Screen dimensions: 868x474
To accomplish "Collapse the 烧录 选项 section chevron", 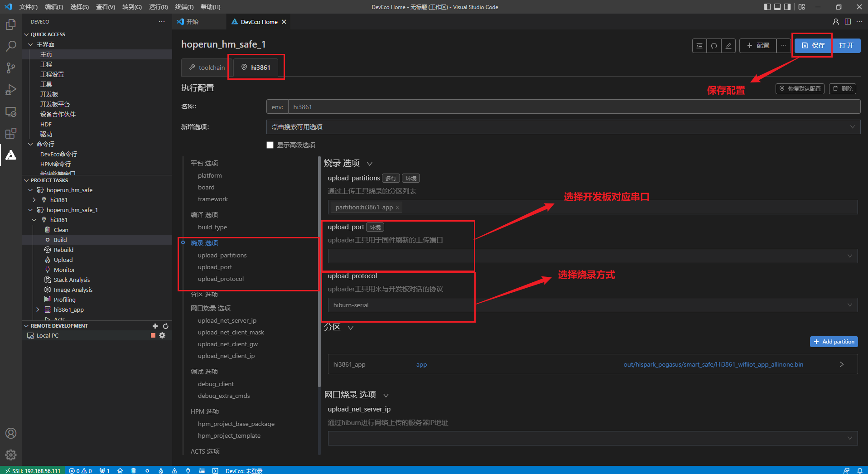I will pos(369,164).
